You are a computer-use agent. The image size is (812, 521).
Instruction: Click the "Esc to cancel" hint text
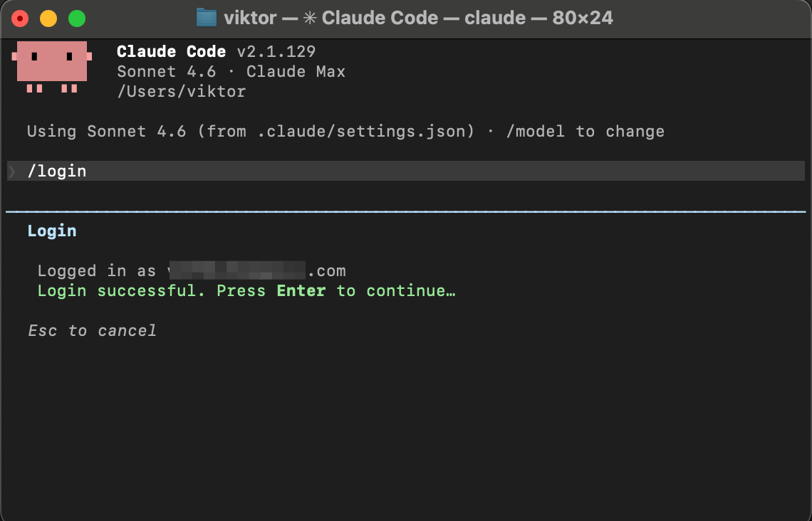point(92,330)
